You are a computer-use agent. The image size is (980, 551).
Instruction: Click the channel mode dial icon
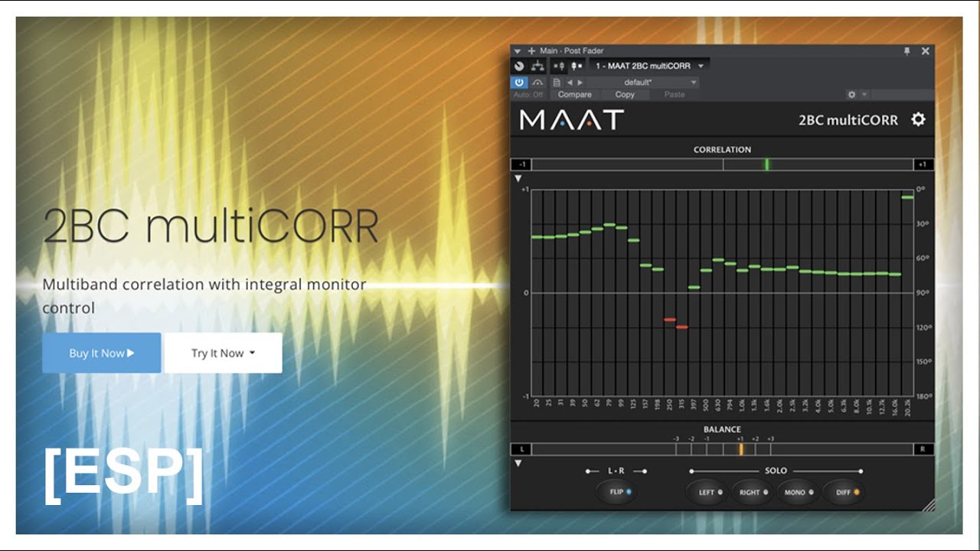519,66
